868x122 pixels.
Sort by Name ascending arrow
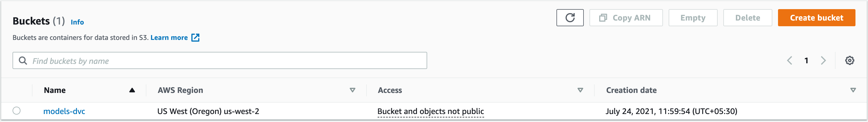tap(132, 90)
